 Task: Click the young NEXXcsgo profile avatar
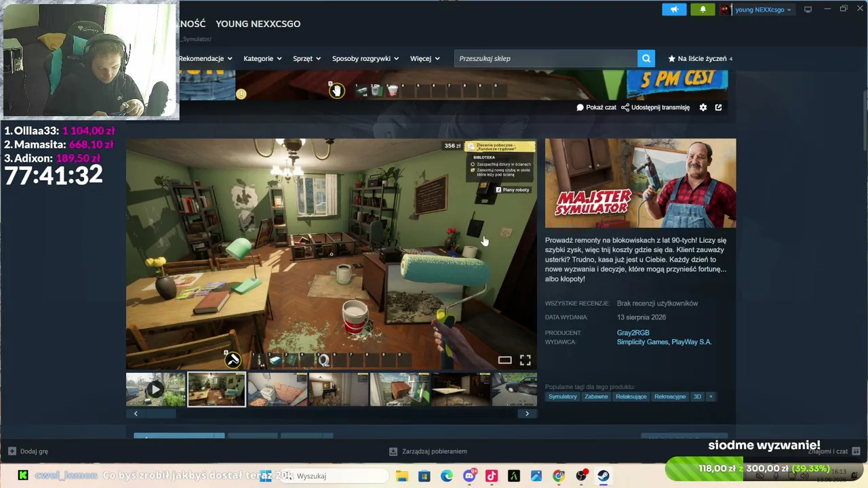726,9
